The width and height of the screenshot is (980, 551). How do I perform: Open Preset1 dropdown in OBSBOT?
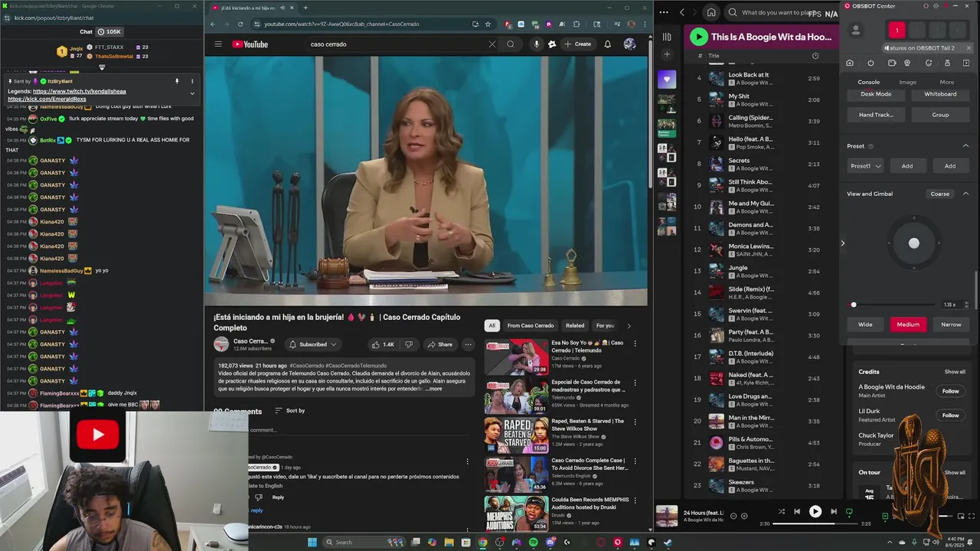(866, 166)
